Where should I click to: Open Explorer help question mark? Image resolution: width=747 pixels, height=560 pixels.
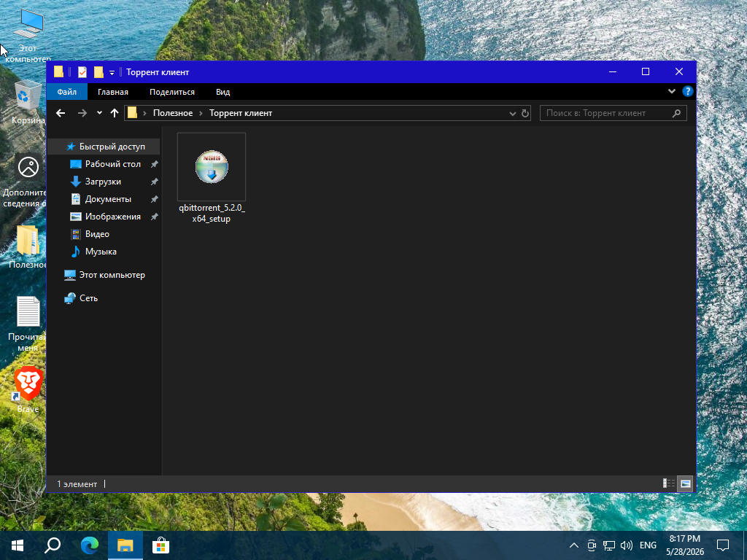click(687, 91)
